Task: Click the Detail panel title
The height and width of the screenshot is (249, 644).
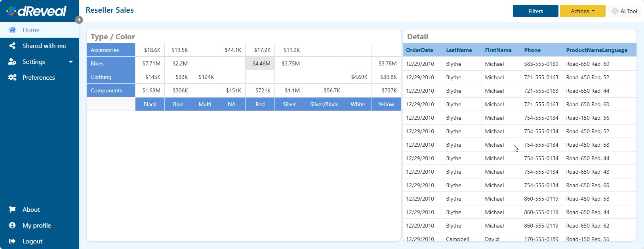Action: (417, 36)
